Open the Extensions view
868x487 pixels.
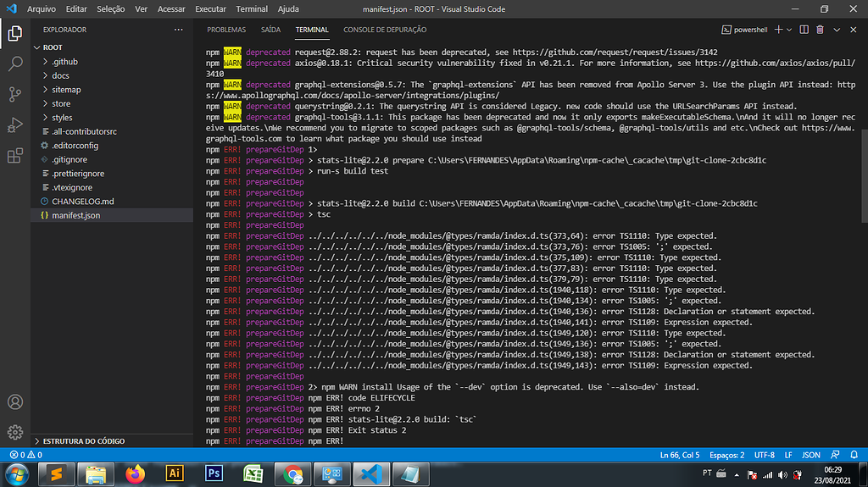coord(15,156)
